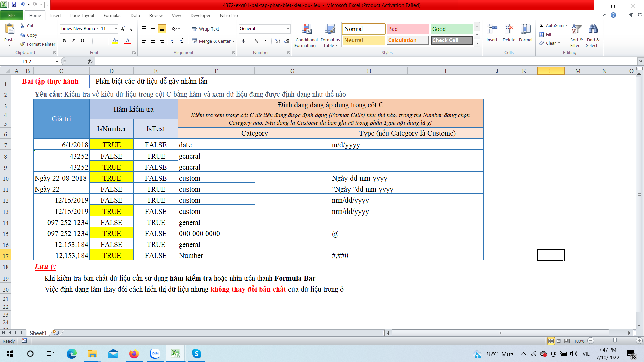Open the Formulas ribbon tab
Image resolution: width=644 pixels, height=362 pixels.
point(112,15)
